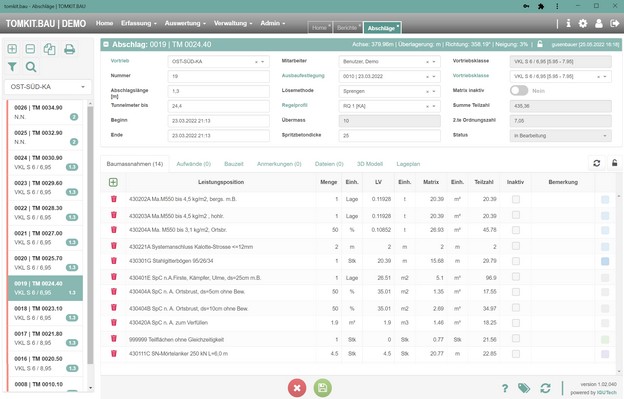Viewport: 624px width, 399px height.
Task: Check Inaktiv for row 430202A
Action: tap(516, 199)
